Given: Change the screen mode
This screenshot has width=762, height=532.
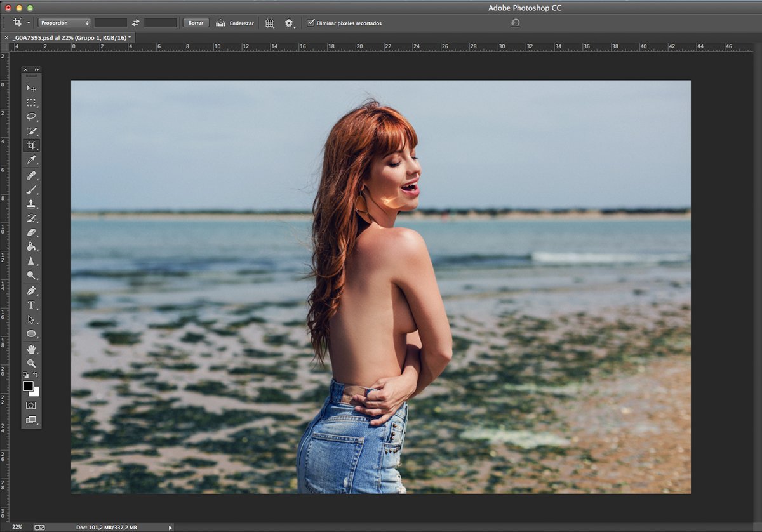Looking at the screenshot, I should (31, 420).
